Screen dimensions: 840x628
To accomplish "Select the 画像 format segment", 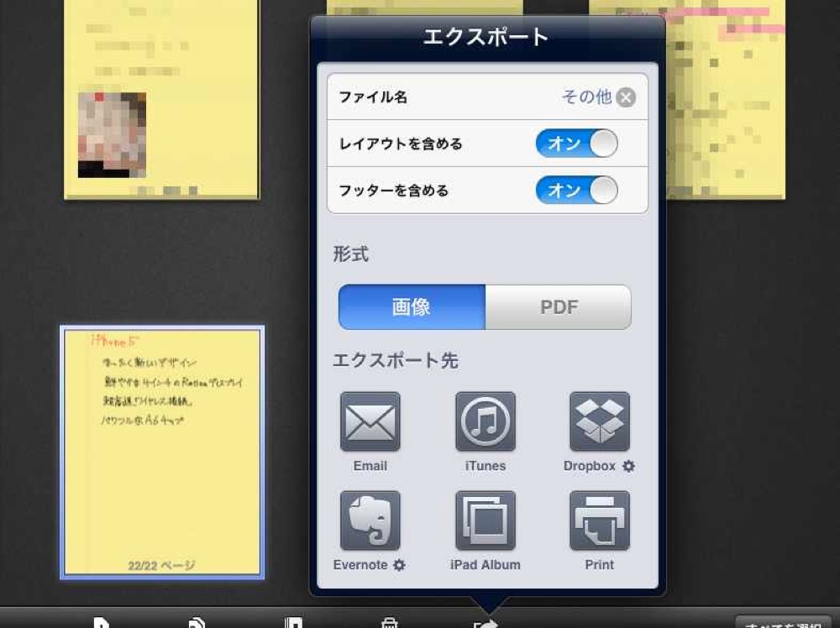I will [x=412, y=306].
